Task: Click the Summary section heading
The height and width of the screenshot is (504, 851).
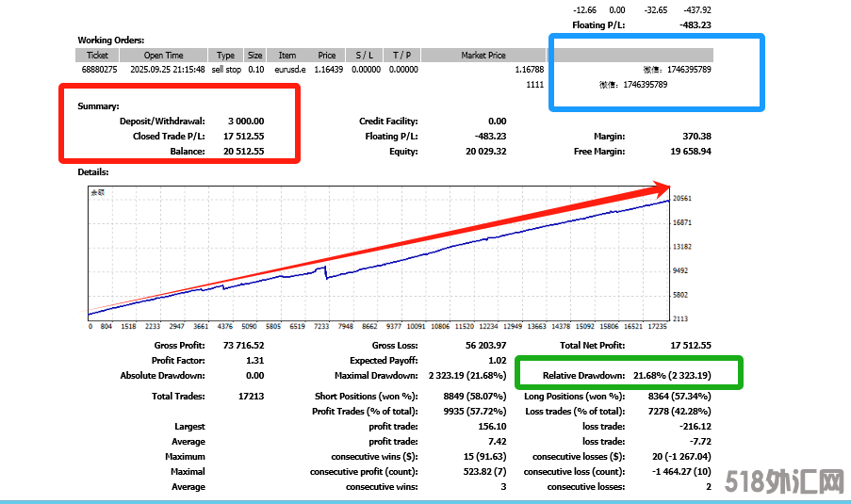Action: [98, 106]
